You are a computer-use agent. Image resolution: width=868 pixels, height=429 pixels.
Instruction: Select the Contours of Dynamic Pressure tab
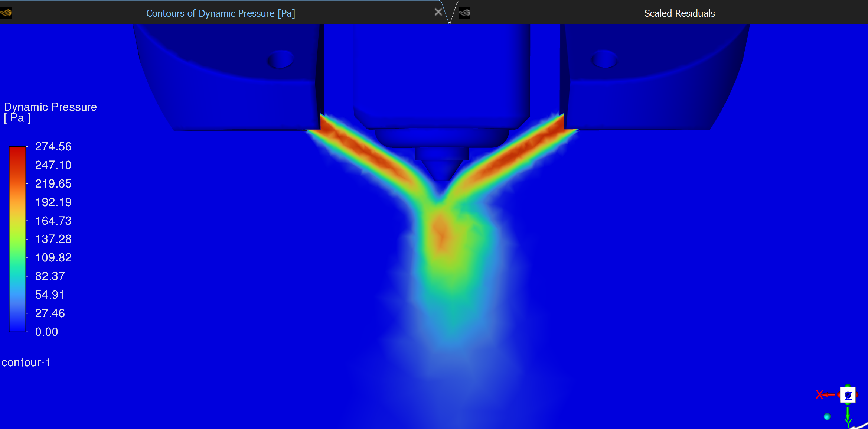[x=221, y=13]
